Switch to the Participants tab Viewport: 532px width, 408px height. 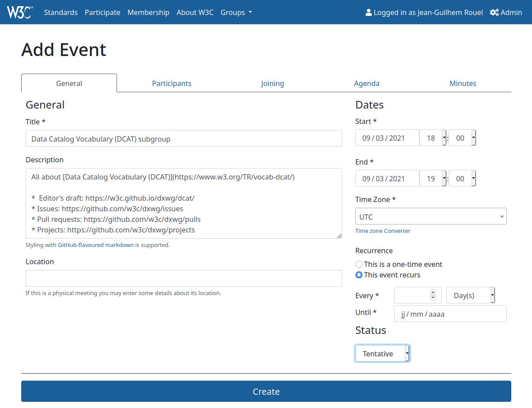(x=172, y=83)
